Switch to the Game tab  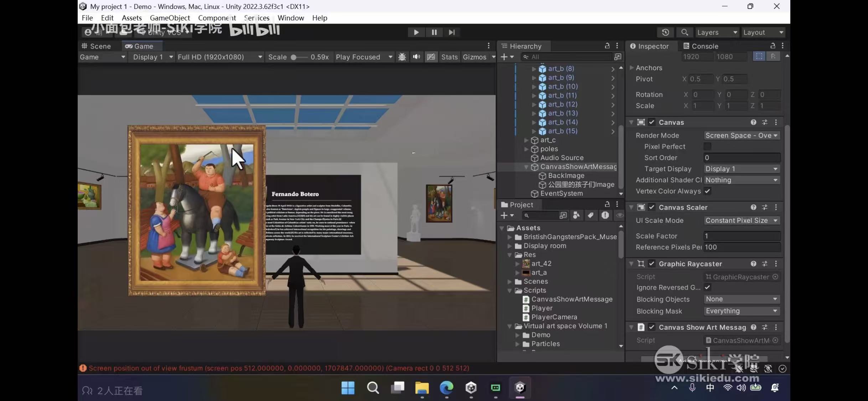click(139, 46)
